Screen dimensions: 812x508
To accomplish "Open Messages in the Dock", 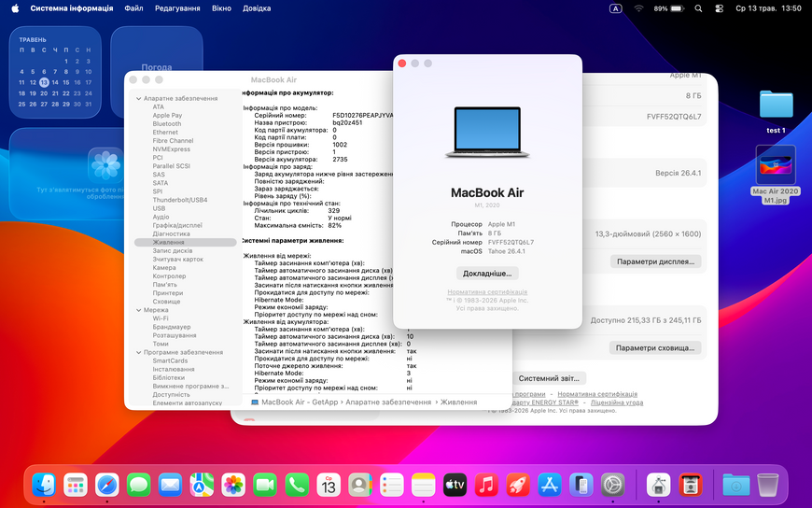I will click(x=139, y=486).
